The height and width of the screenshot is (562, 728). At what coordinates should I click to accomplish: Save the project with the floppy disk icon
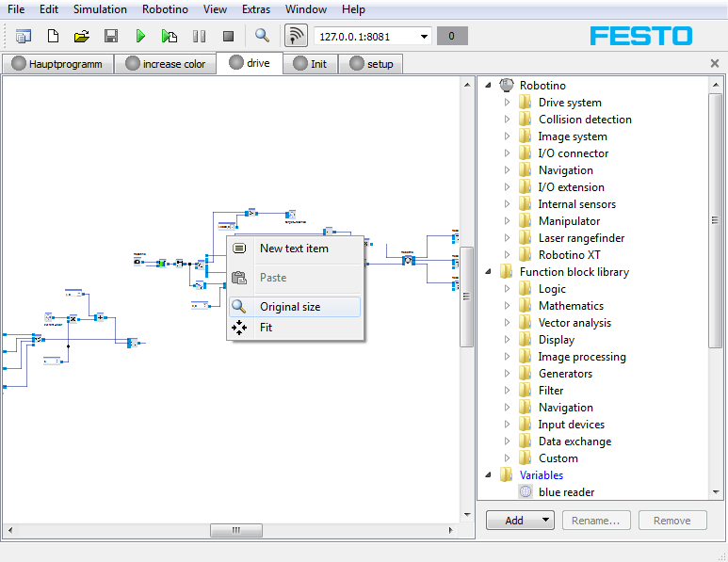(110, 36)
